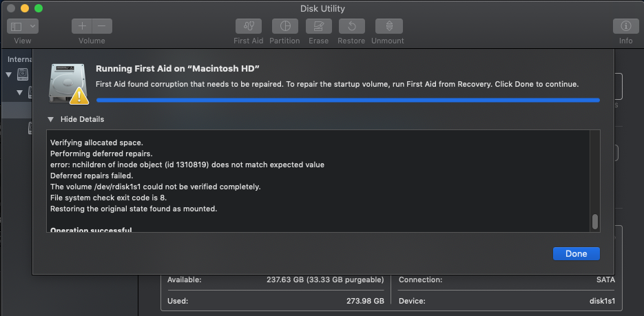Click the Restore toolbar icon
Screen dimensions: 644x316
click(351, 26)
